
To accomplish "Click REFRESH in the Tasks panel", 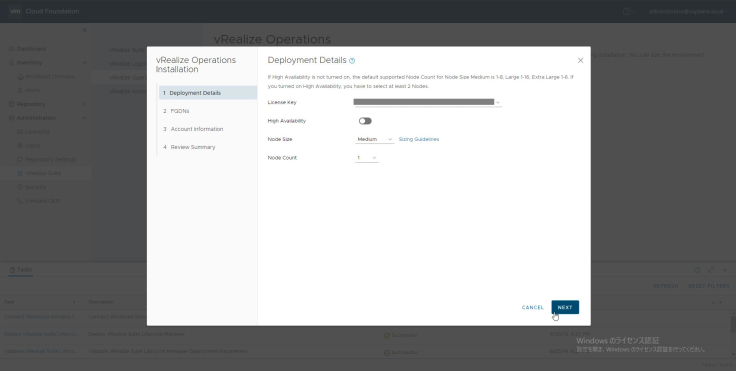I will (x=666, y=286).
